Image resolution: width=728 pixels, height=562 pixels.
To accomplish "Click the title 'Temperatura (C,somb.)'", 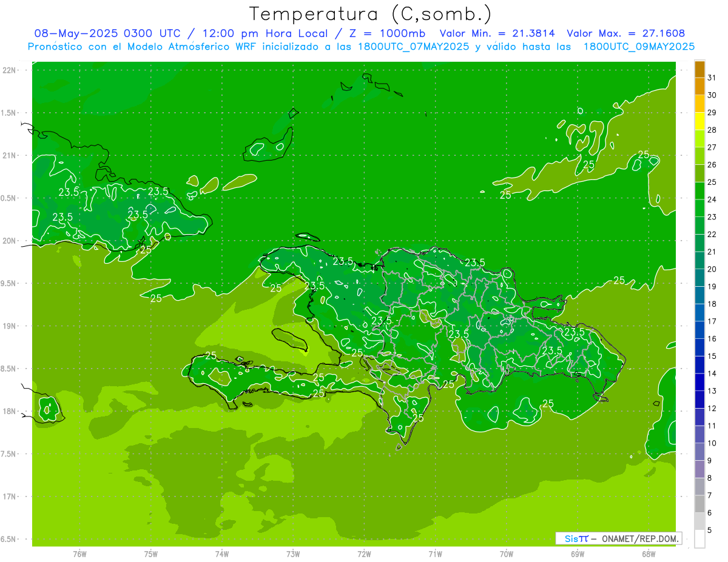I will (x=371, y=13).
